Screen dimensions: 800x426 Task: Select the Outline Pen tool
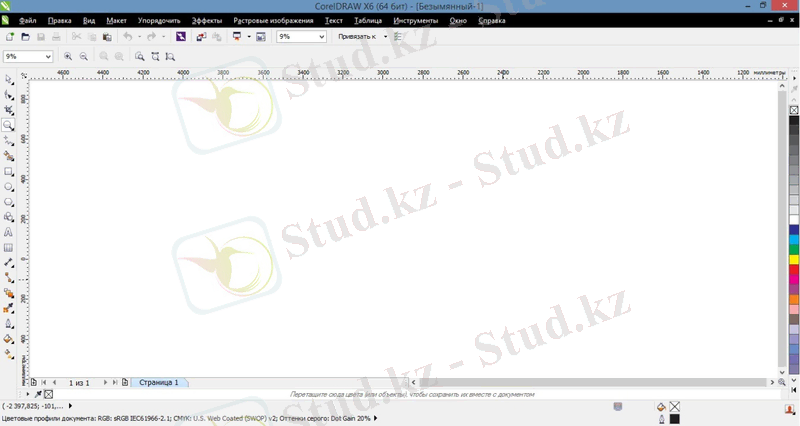tap(8, 323)
